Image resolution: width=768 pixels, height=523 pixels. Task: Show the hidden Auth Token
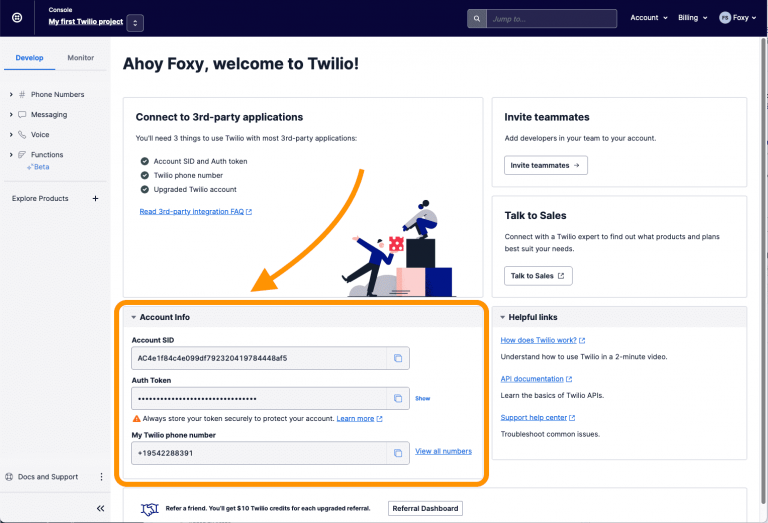coord(422,398)
